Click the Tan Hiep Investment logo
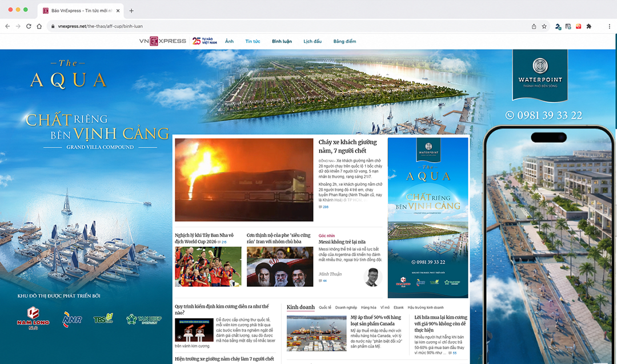 (144, 319)
